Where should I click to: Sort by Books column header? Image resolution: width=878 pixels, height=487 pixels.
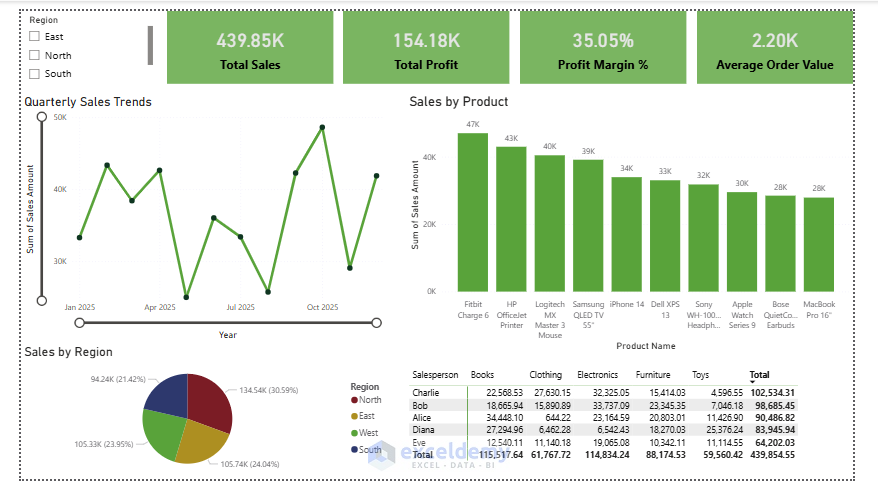pos(482,374)
